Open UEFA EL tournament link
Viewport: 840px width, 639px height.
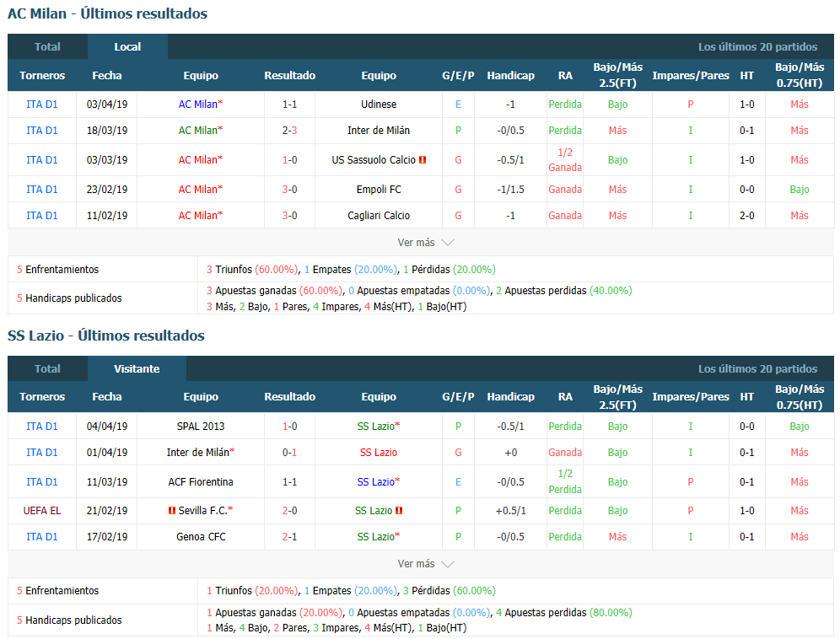point(42,511)
